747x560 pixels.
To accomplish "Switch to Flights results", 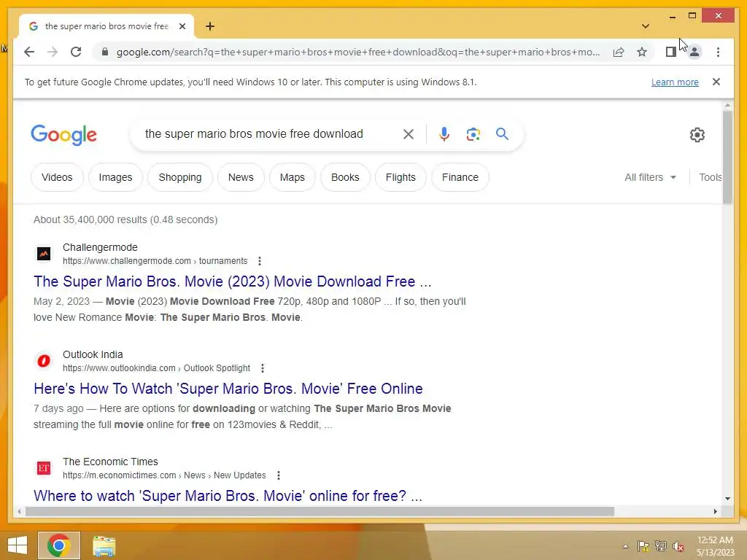I will click(400, 177).
